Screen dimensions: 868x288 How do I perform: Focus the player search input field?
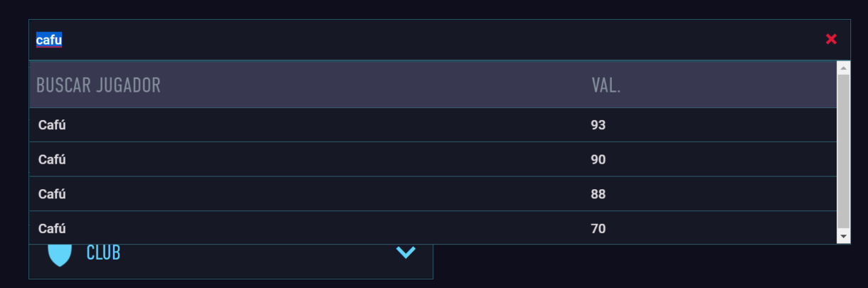coord(427,40)
